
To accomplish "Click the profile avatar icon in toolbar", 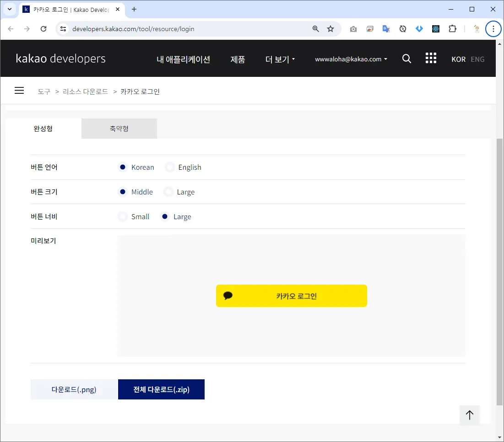I will click(477, 29).
